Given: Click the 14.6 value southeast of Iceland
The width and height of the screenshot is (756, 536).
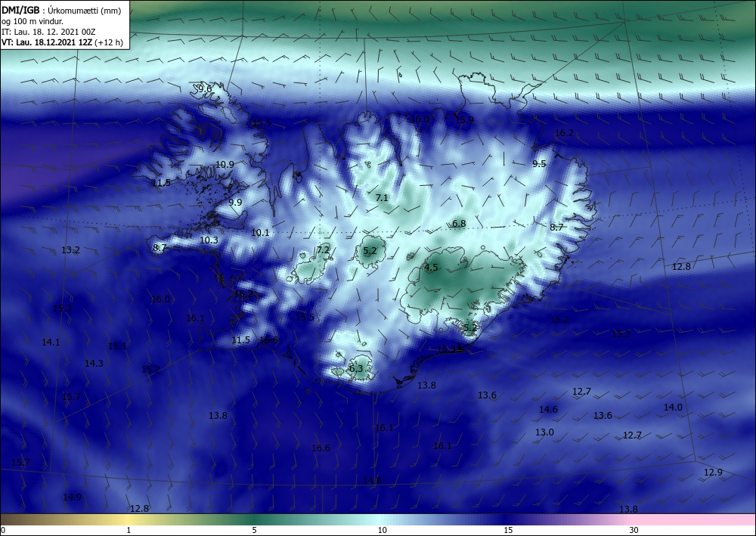Looking at the screenshot, I should [548, 410].
